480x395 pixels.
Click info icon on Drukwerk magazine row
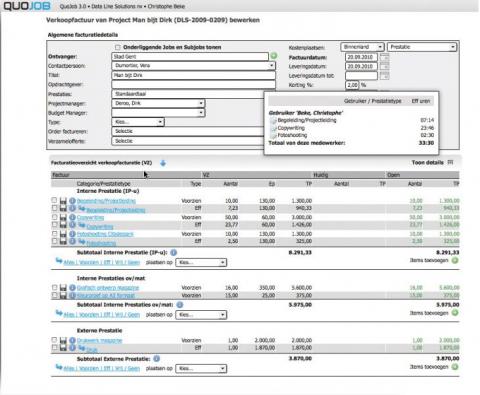click(72, 340)
